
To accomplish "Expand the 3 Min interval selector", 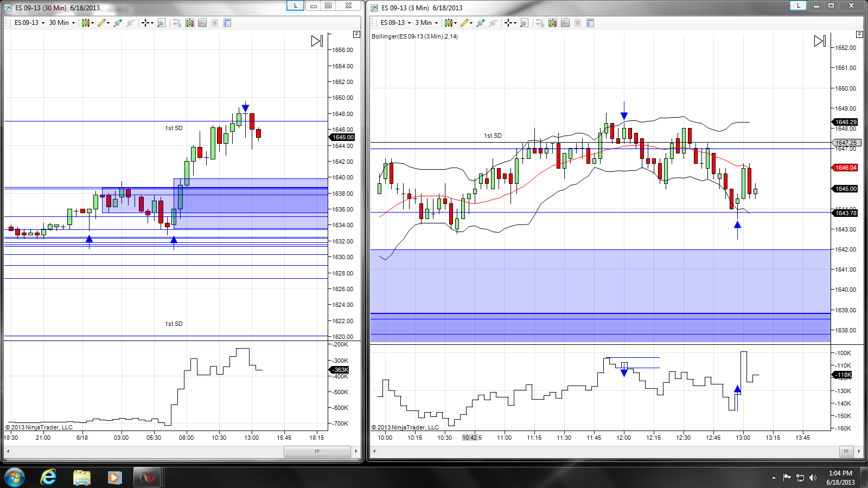I will coord(426,23).
